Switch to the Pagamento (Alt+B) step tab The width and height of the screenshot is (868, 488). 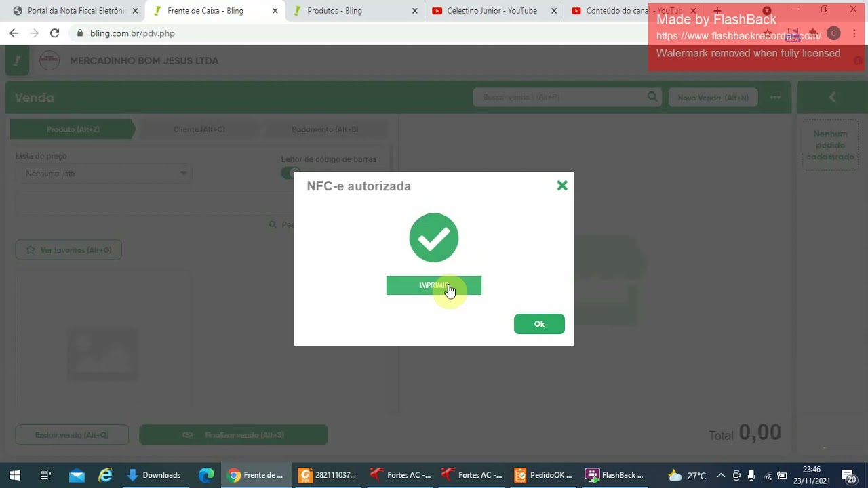325,129
